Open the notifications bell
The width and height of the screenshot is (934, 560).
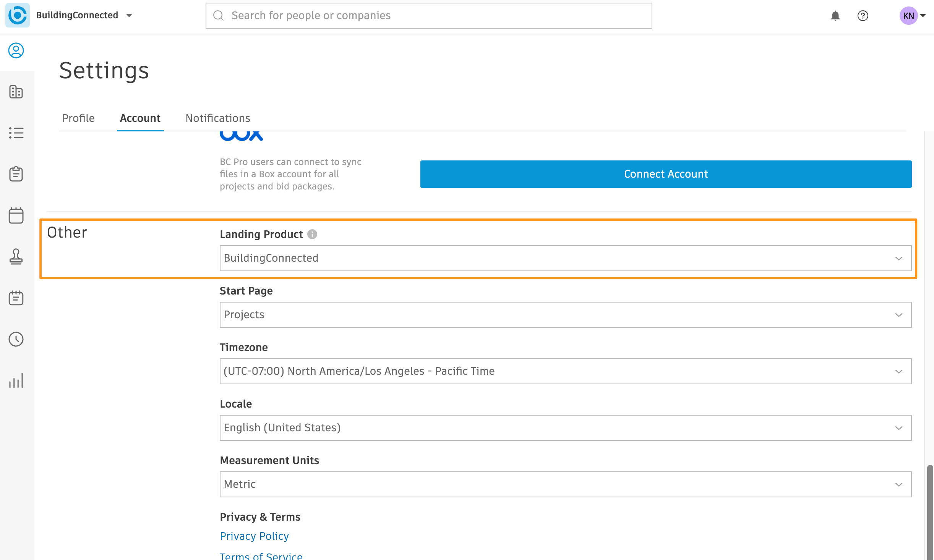click(835, 16)
